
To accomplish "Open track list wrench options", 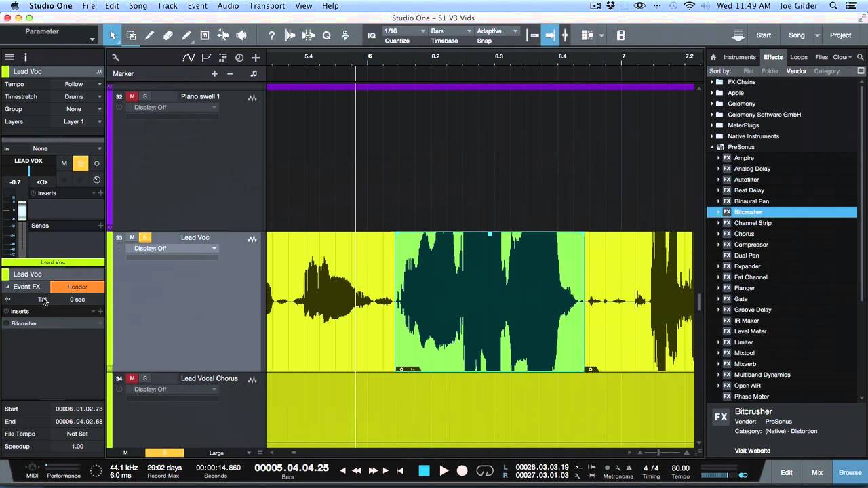I will pos(115,58).
